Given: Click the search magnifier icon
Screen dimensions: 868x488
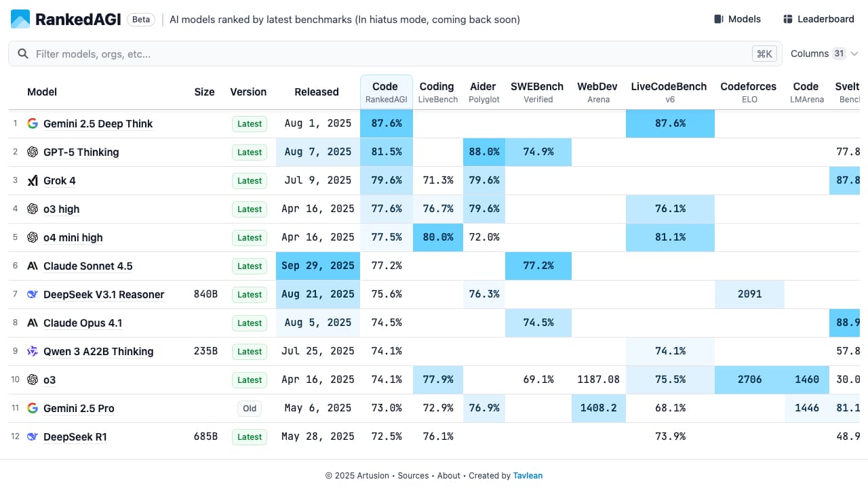Looking at the screenshot, I should point(23,54).
